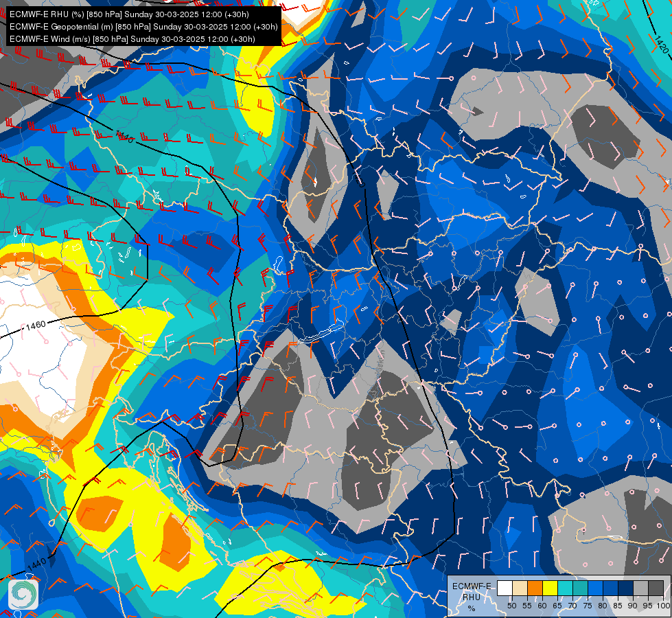Click the legend value 80
Image resolution: width=672 pixels, height=618 pixels.
point(603,606)
